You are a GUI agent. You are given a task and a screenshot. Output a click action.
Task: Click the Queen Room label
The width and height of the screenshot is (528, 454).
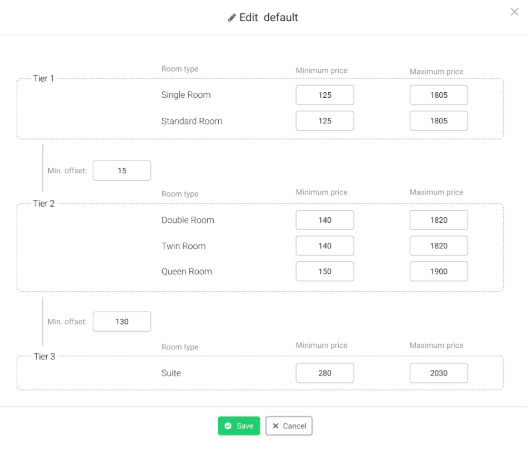pyautogui.click(x=187, y=271)
